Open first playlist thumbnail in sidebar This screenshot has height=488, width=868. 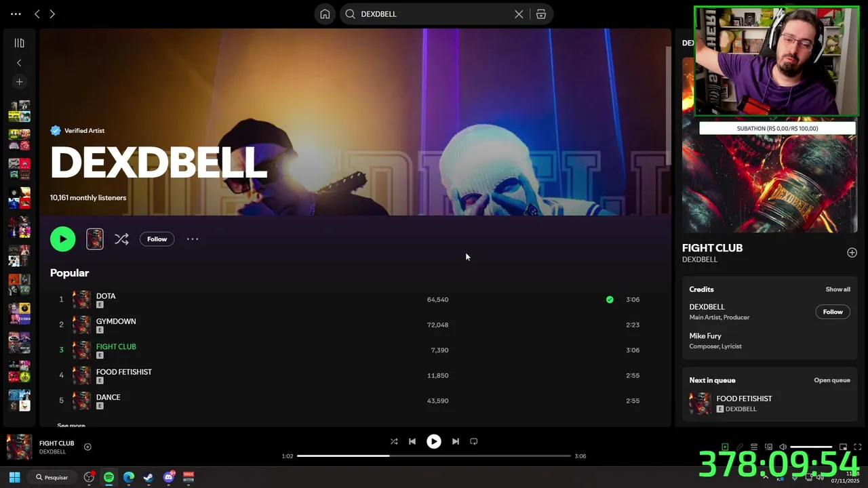click(x=19, y=111)
